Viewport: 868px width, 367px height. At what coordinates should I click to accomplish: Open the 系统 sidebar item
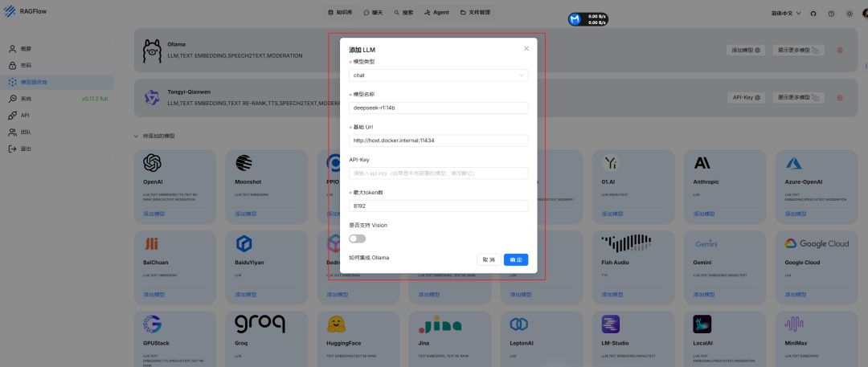click(x=57, y=99)
